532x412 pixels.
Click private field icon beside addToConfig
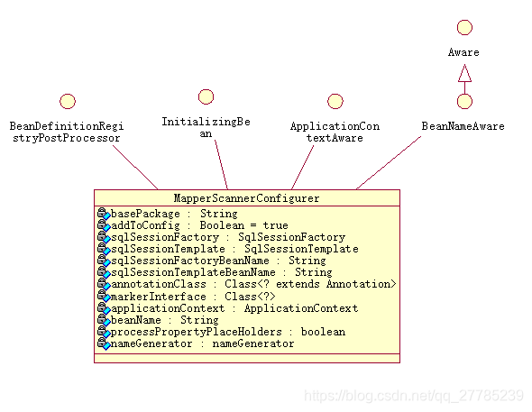104,225
